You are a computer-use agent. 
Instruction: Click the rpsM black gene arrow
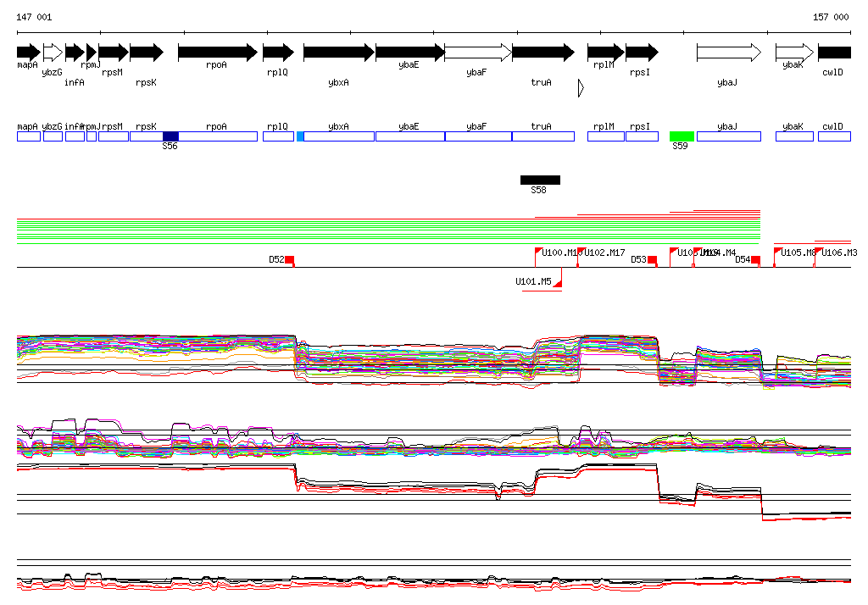[x=114, y=53]
